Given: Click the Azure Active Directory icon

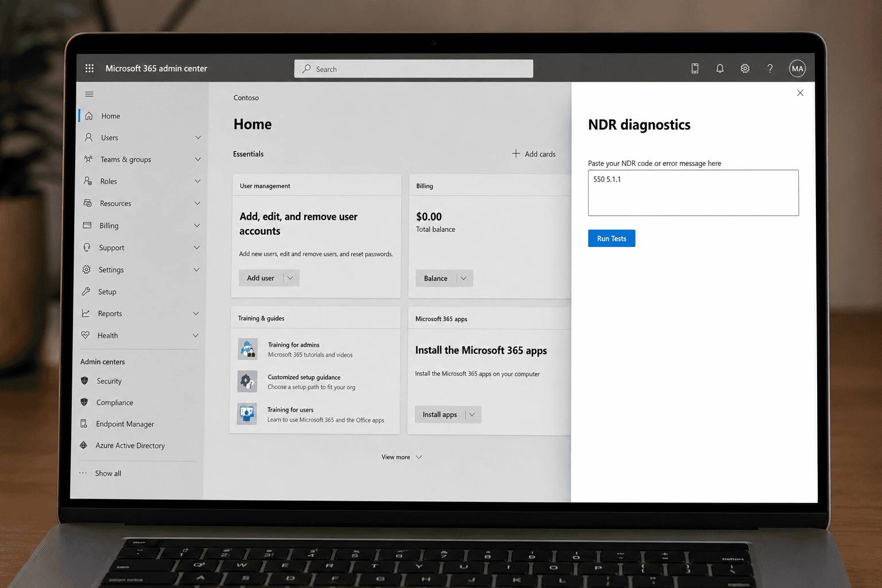Looking at the screenshot, I should [x=83, y=445].
